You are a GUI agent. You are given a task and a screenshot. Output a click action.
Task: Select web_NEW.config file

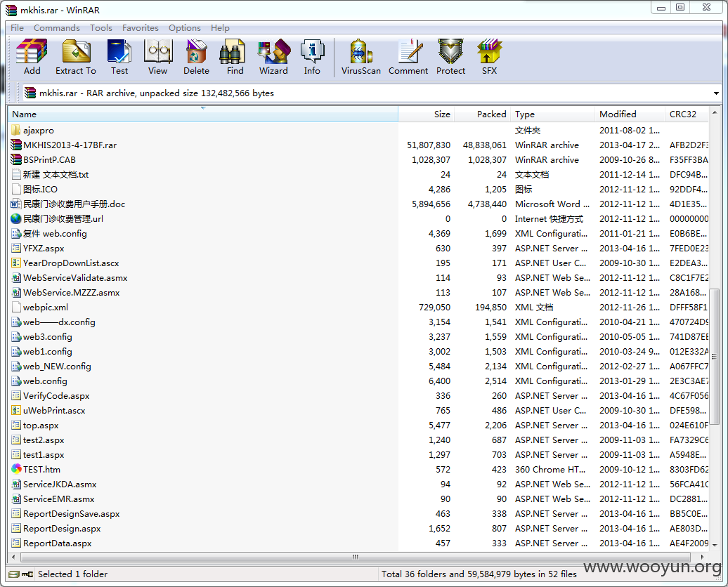click(x=57, y=366)
